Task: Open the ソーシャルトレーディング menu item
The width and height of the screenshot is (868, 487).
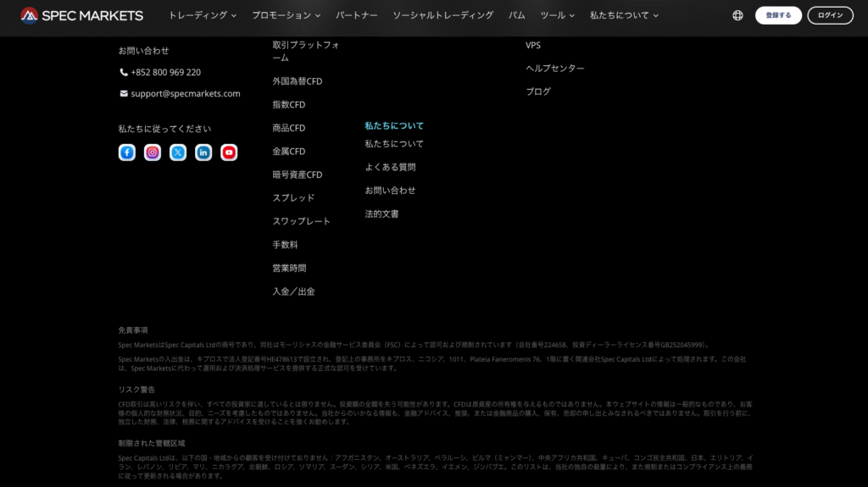Action: (442, 15)
